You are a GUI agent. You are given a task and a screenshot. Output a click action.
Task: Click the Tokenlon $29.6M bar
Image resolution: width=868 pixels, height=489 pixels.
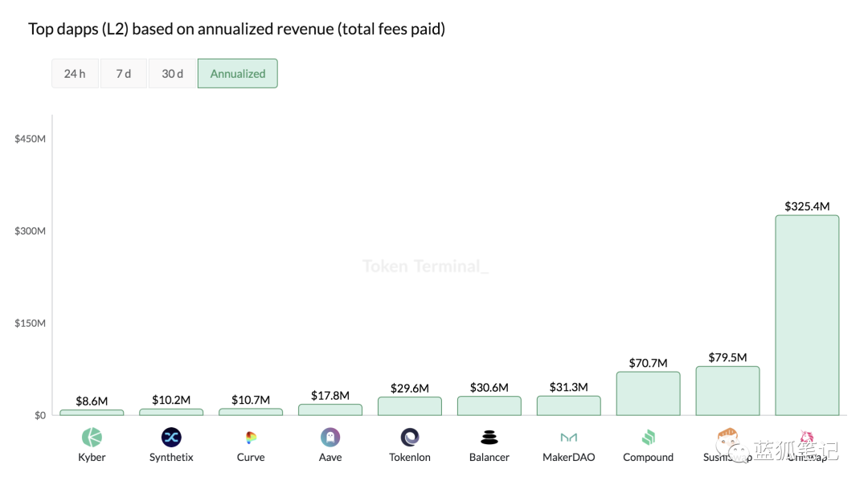[410, 406]
